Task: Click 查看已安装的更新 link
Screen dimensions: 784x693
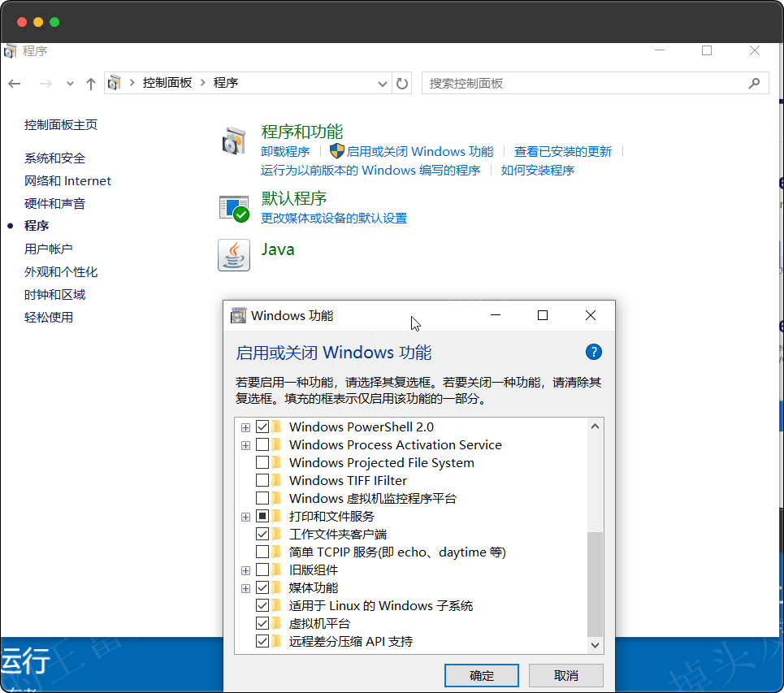Action: [x=562, y=151]
